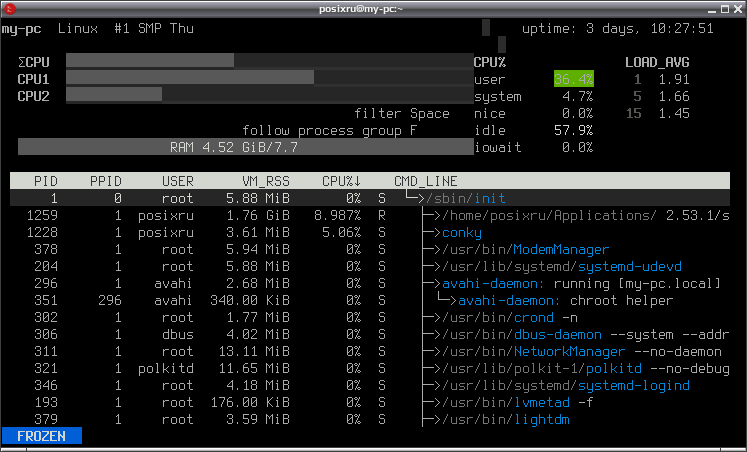
Task: Click the iowait 0.0% value
Action: coord(577,148)
